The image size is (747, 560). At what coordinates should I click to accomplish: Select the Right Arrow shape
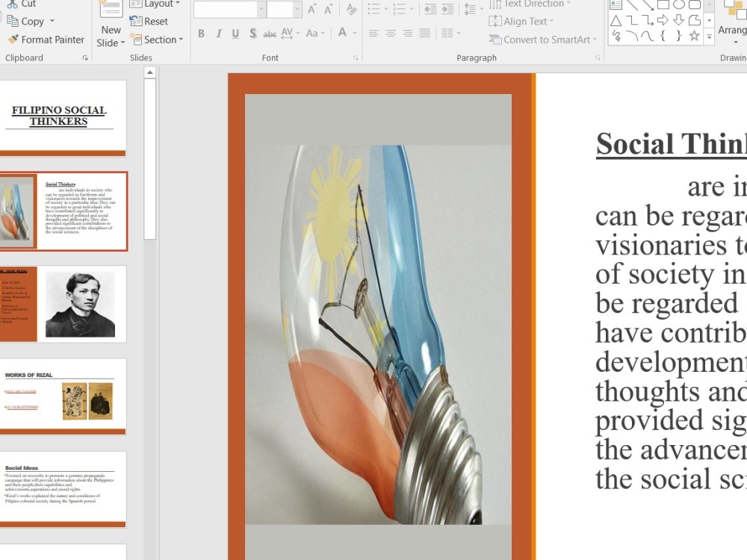[x=663, y=20]
